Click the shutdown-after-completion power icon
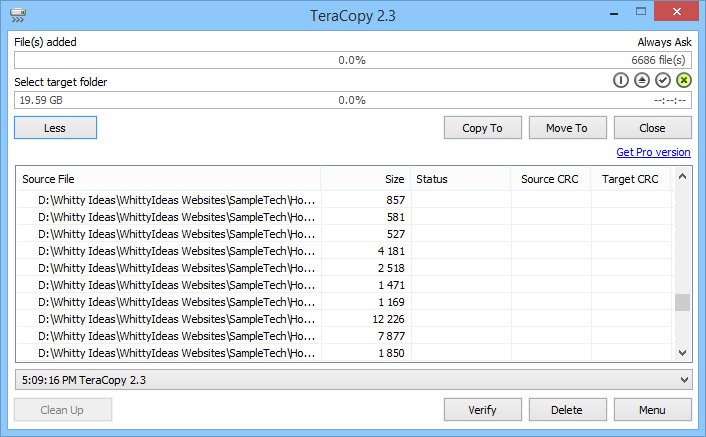 620,81
